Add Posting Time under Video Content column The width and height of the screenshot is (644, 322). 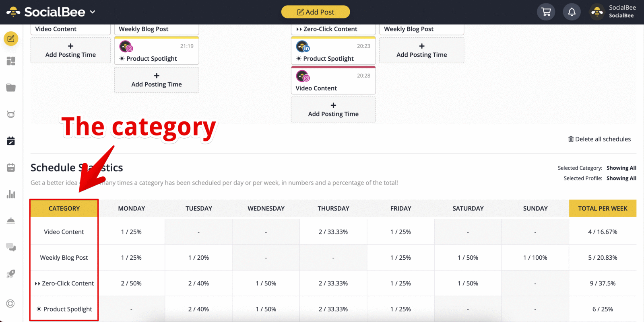70,50
